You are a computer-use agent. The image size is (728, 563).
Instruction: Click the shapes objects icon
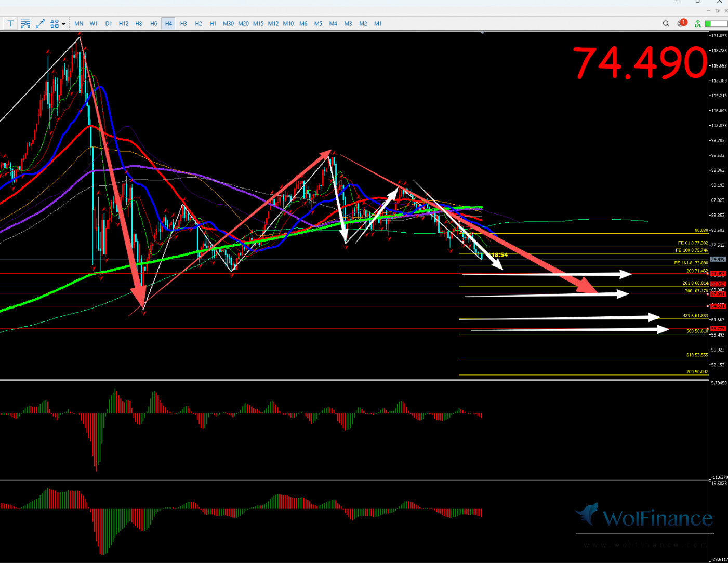pos(55,23)
